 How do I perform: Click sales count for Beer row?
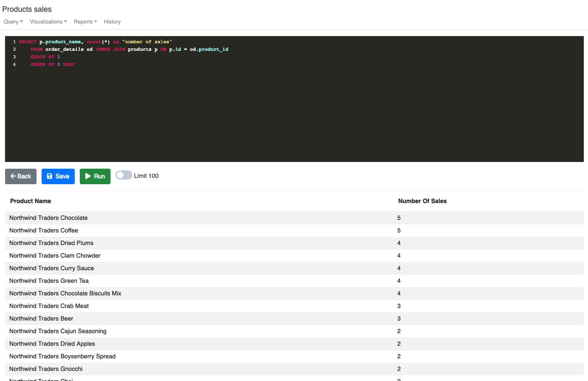[399, 318]
